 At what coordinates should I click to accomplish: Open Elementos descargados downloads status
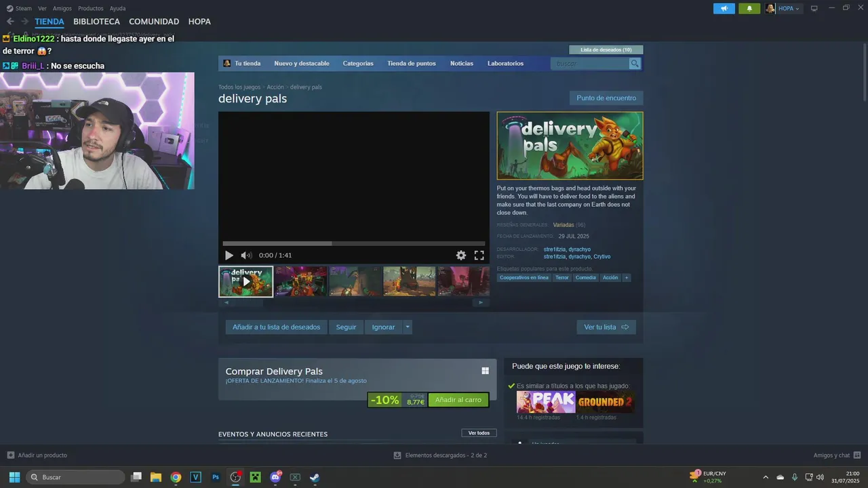click(440, 455)
